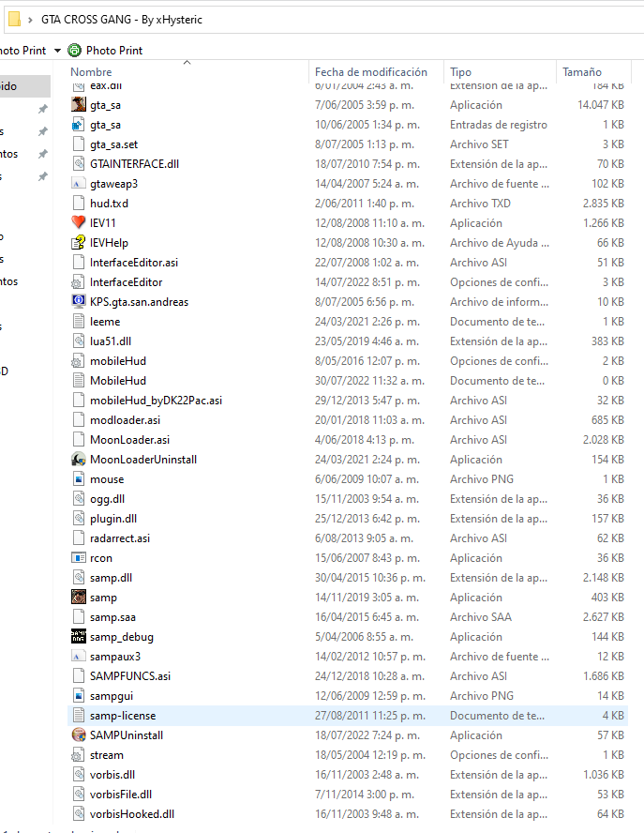Select the vorbisFile.dll file name
This screenshot has width=644, height=833.
click(121, 794)
